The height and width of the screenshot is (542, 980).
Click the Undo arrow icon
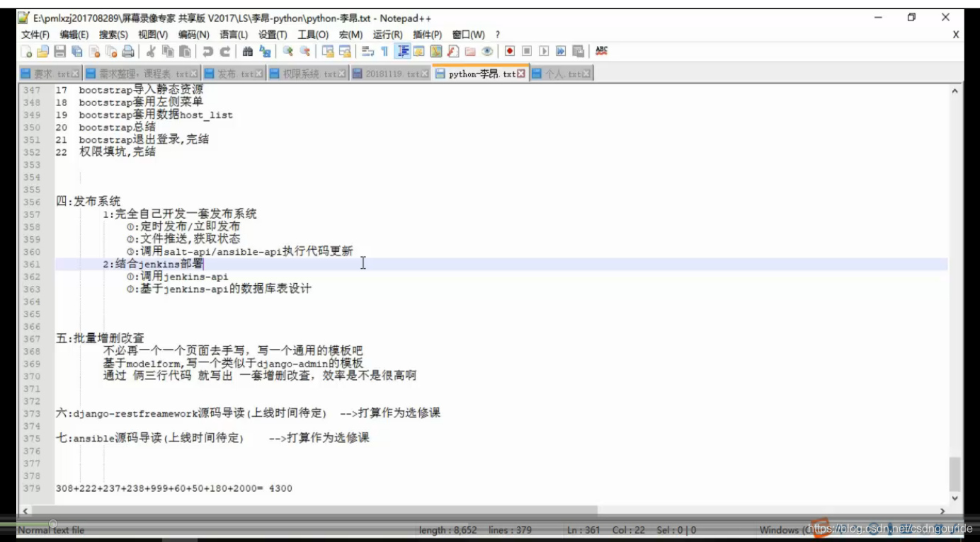pos(207,51)
